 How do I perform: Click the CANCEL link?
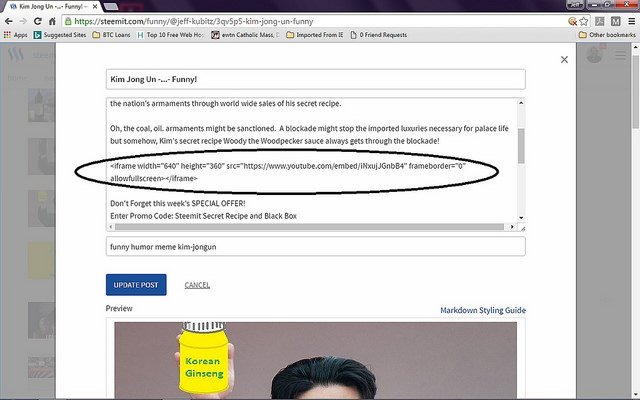point(197,285)
